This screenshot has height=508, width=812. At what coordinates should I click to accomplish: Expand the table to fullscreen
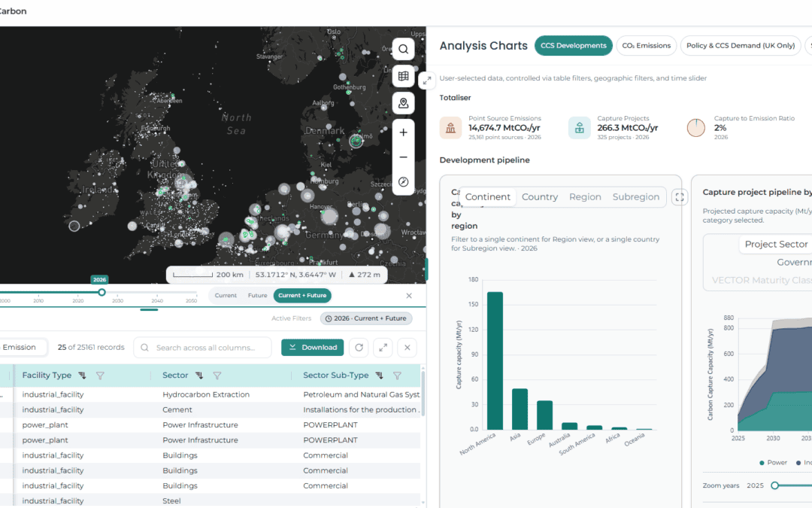click(x=383, y=347)
